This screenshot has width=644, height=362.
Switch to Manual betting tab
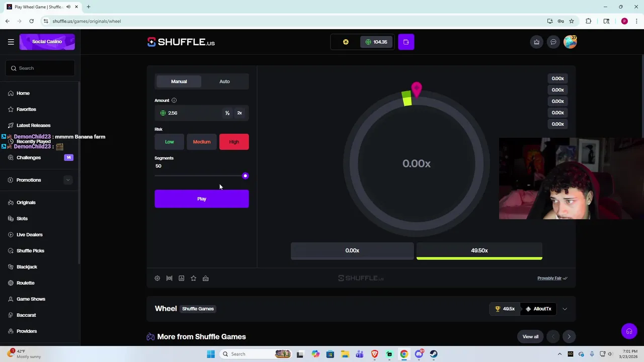[x=179, y=81]
